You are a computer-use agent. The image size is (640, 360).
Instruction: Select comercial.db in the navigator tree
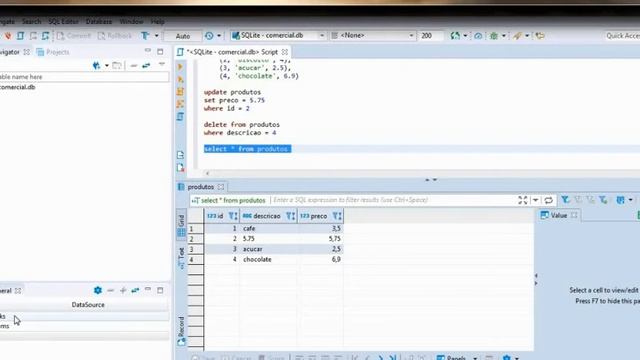(17, 87)
